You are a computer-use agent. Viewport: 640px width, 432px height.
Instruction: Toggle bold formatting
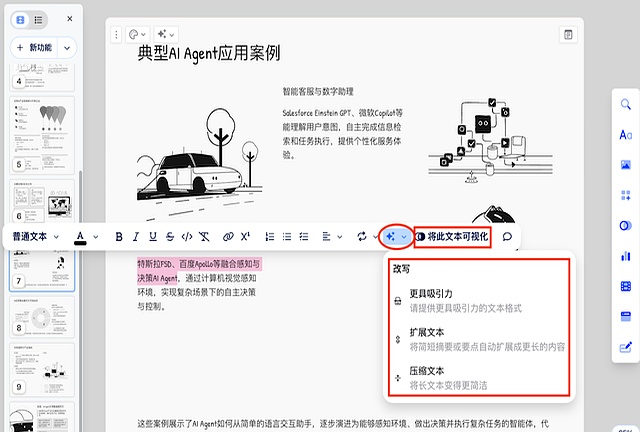(x=119, y=237)
